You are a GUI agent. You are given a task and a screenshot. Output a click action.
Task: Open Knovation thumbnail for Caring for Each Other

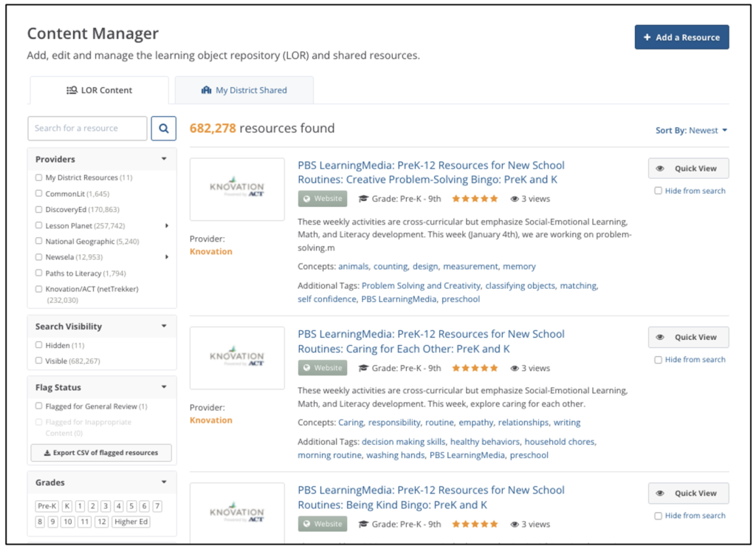click(237, 358)
